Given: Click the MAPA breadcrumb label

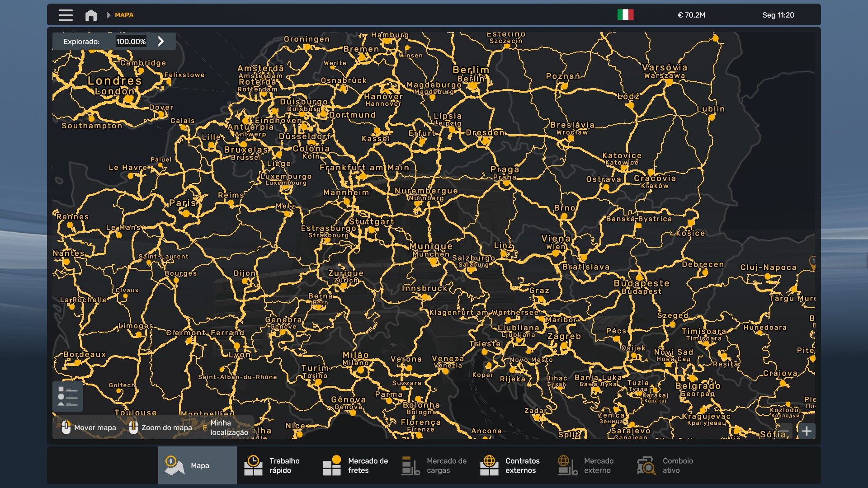Looking at the screenshot, I should 124,15.
